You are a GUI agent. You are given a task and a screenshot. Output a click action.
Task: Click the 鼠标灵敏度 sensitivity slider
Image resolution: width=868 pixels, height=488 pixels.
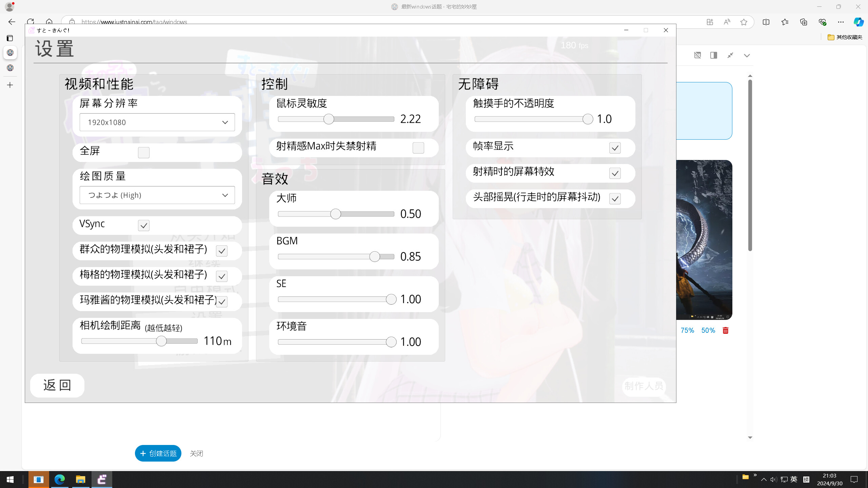[336, 119]
